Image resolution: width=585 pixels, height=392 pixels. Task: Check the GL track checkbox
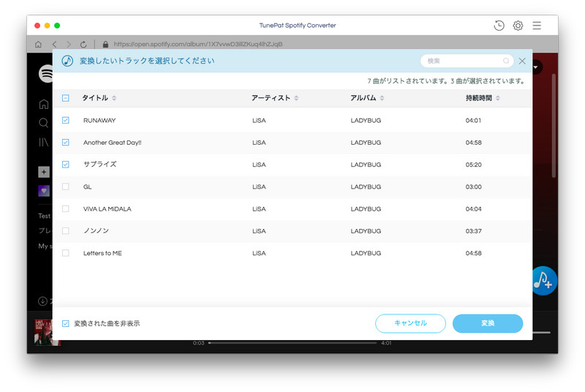(66, 186)
